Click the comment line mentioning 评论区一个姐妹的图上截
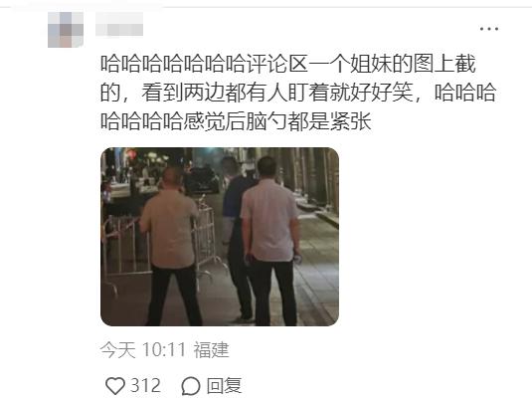 (288, 64)
